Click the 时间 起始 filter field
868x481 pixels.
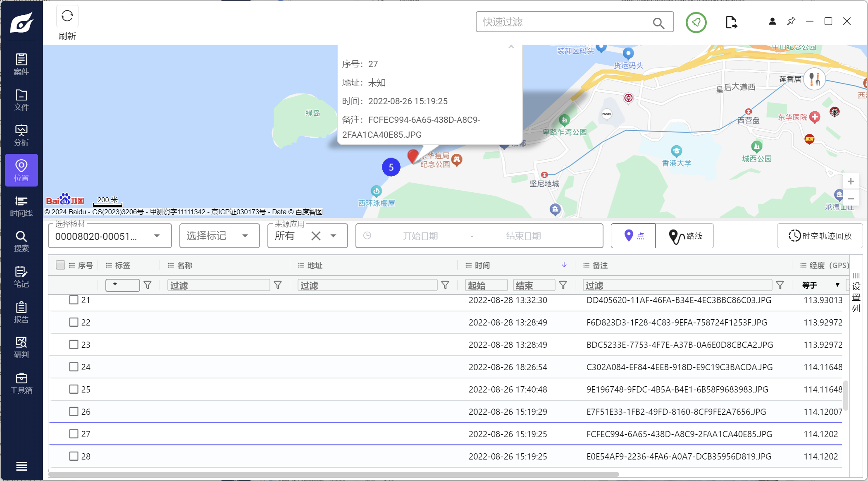[486, 285]
